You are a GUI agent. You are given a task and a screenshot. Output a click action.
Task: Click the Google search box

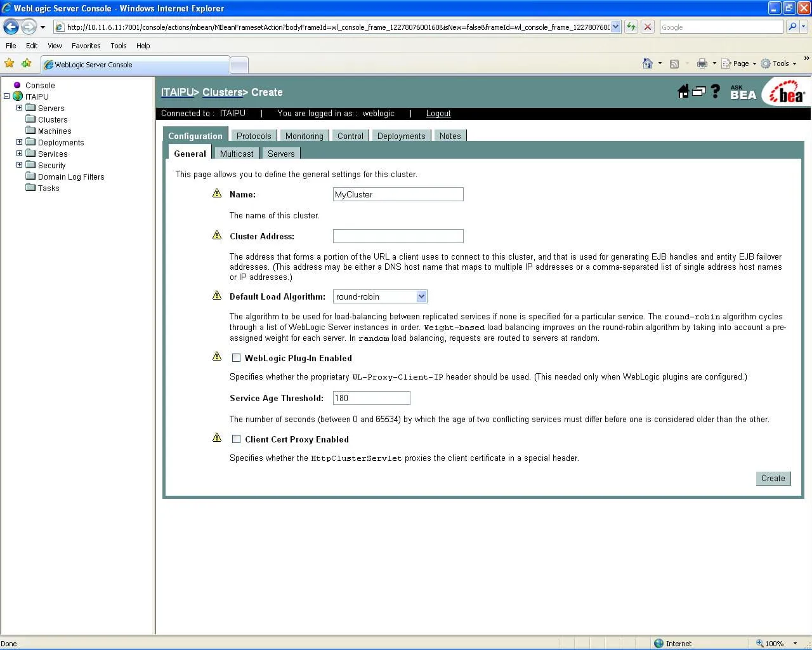pos(721,27)
